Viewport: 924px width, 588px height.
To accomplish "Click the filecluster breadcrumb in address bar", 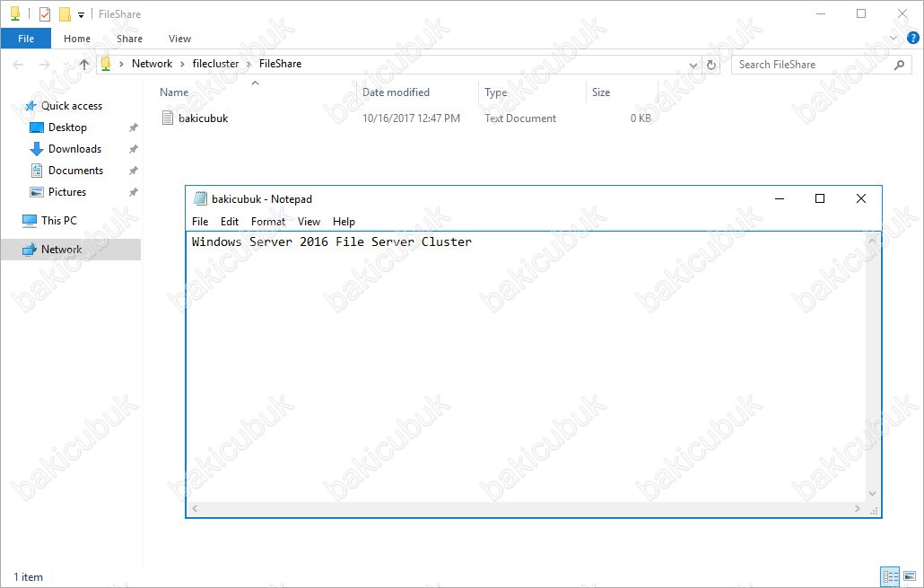I will point(215,64).
